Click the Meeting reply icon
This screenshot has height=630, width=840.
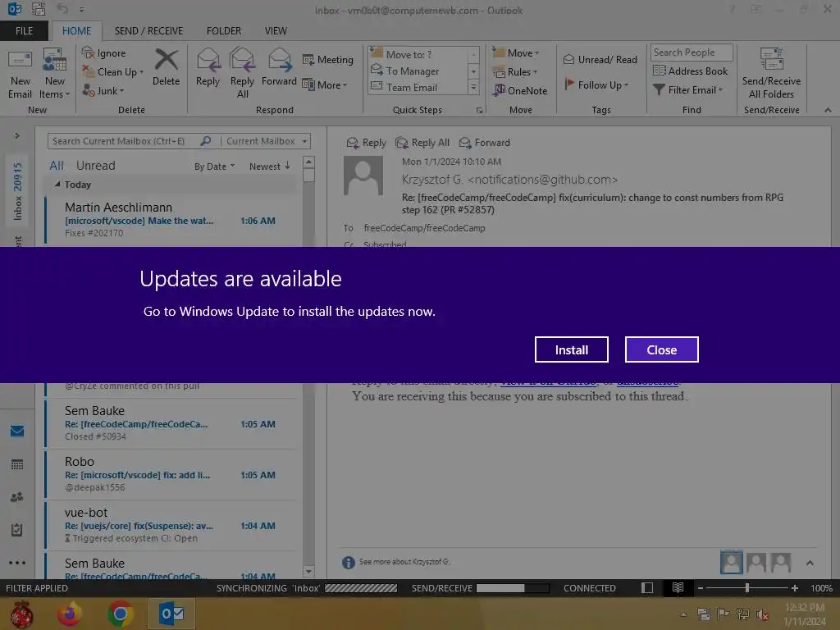coord(328,59)
